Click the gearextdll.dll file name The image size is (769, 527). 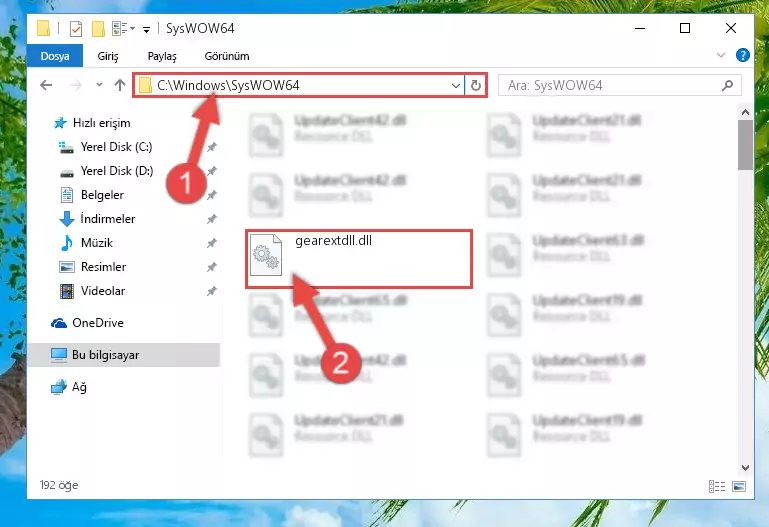[x=333, y=241]
